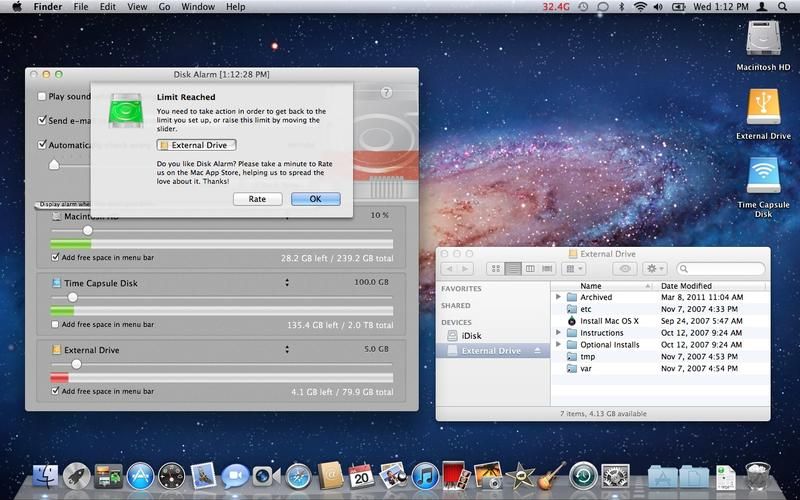800x500 pixels.
Task: Open Safari compass in the Dock
Action: pos(298,476)
